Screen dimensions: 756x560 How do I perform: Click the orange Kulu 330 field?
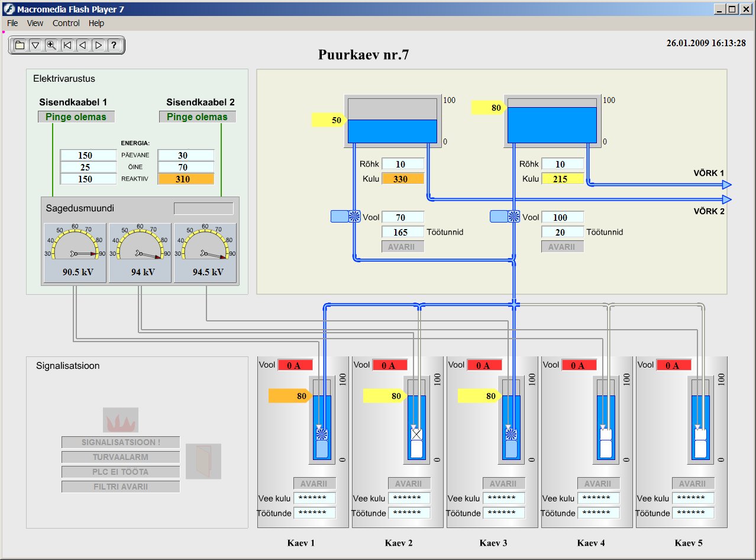pyautogui.click(x=403, y=179)
